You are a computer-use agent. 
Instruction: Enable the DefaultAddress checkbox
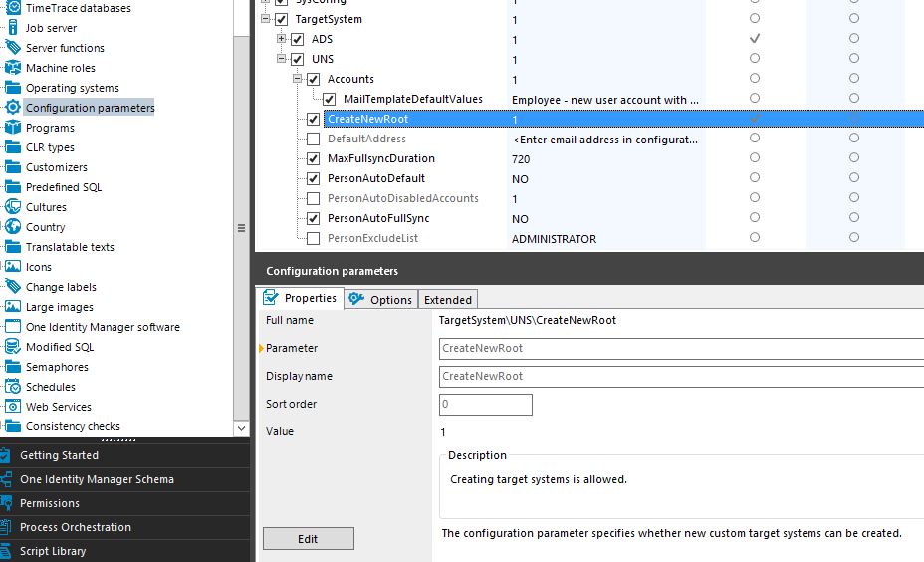point(314,140)
